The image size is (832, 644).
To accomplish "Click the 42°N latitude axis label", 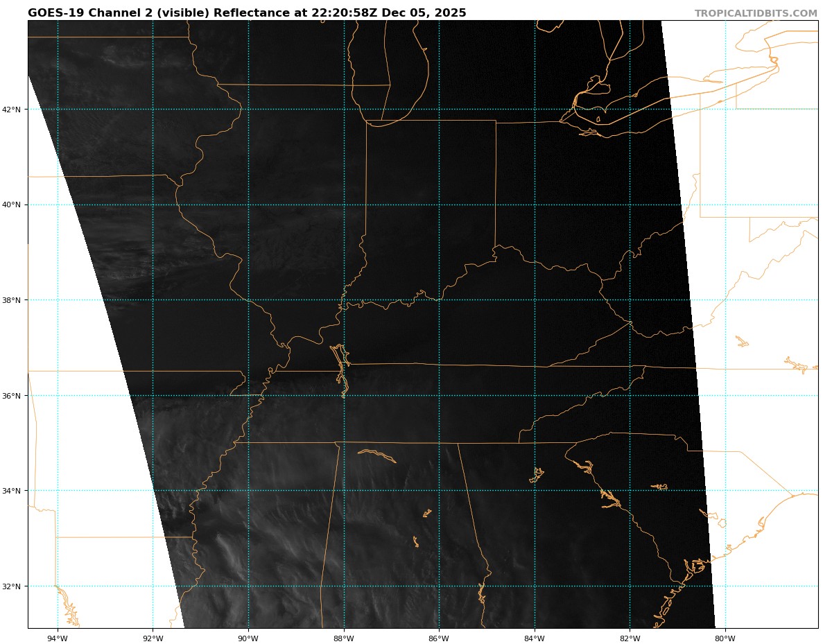I will (x=15, y=110).
